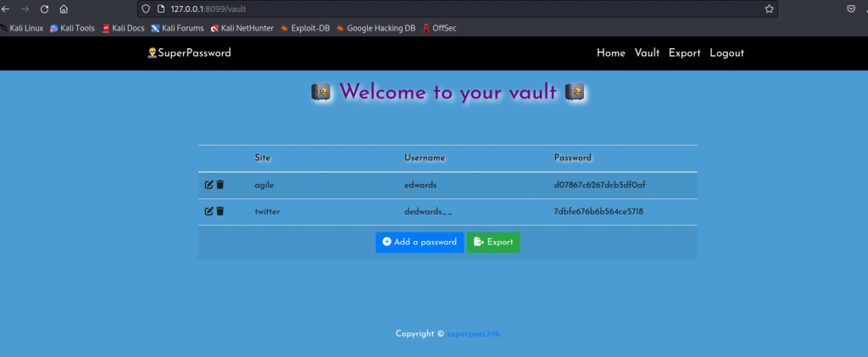Image resolution: width=868 pixels, height=357 pixels.
Task: Log out using the Logout link
Action: tap(726, 53)
